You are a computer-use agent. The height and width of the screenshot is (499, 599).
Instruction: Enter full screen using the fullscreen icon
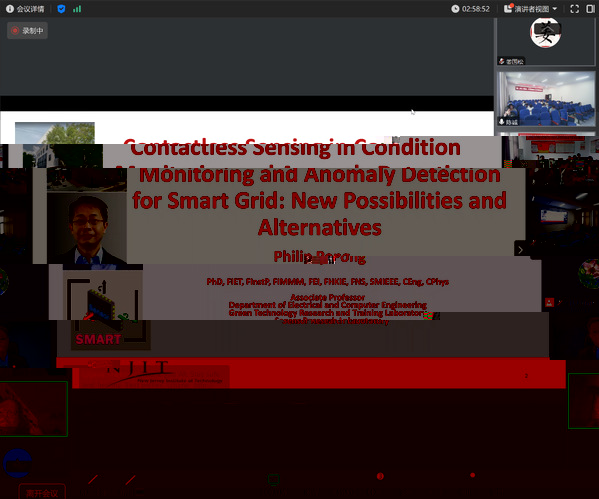click(x=575, y=9)
